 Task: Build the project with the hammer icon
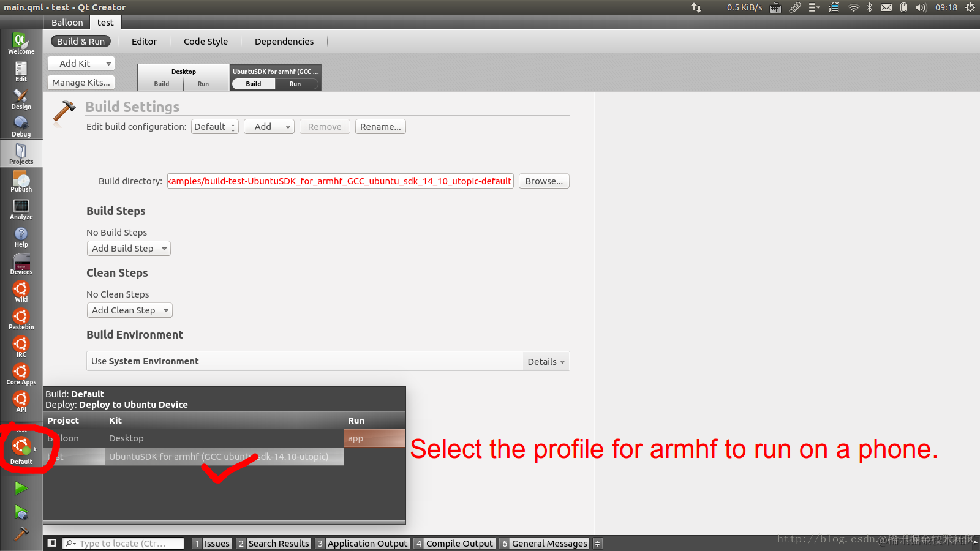21,534
